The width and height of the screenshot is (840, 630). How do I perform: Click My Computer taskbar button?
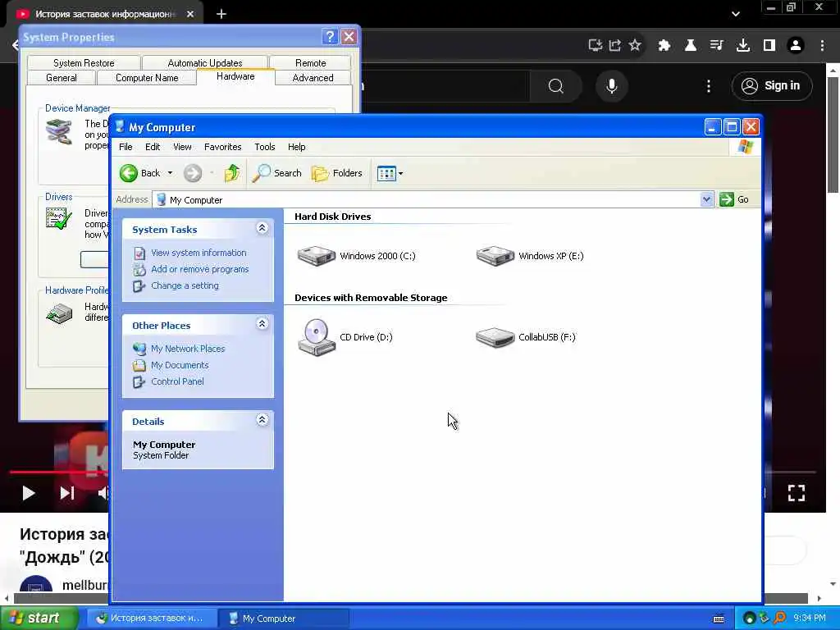pos(284,619)
